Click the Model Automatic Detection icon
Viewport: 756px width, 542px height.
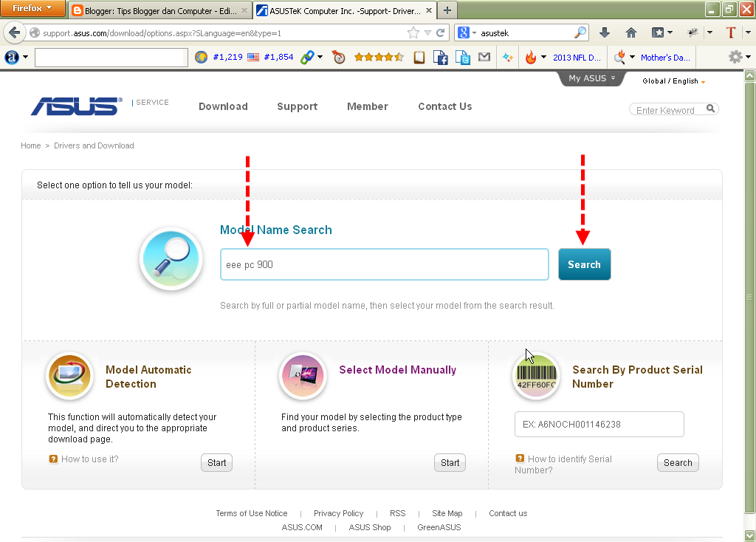[x=69, y=377]
